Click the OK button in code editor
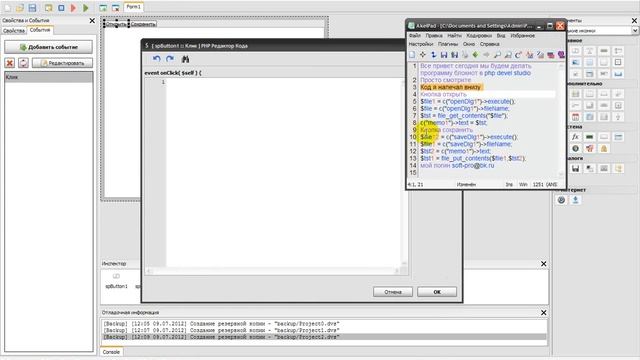640x360 pixels. click(x=437, y=292)
